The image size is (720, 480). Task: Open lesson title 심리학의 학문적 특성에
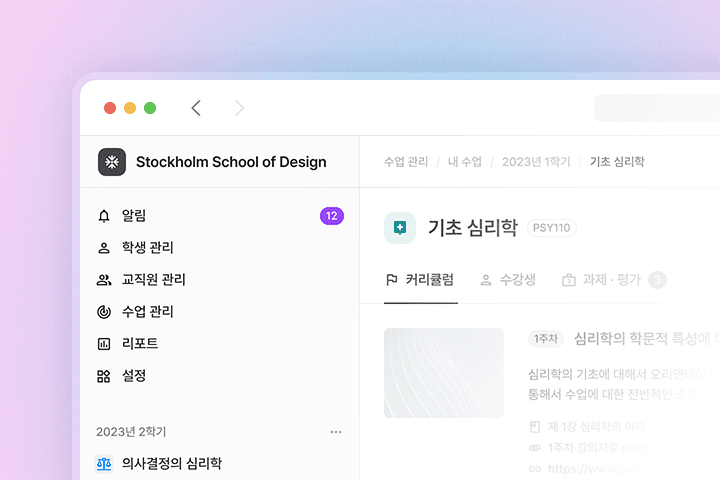click(643, 339)
